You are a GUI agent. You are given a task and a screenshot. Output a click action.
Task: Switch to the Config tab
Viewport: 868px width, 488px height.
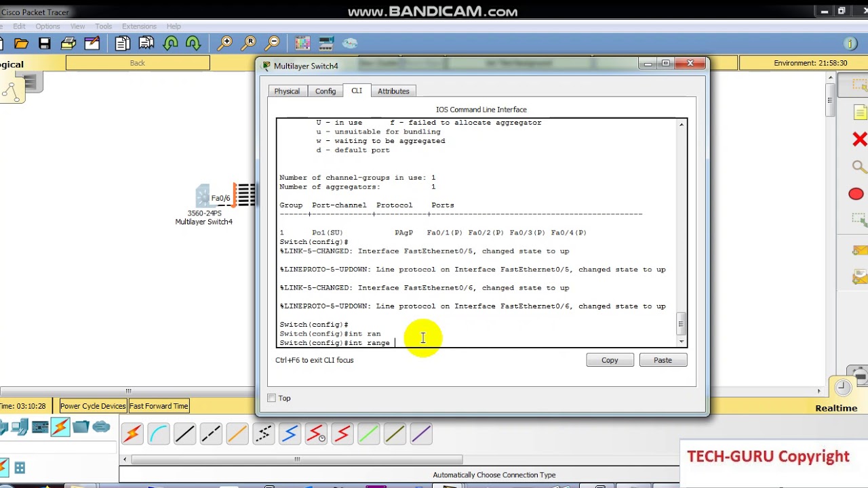tap(325, 91)
